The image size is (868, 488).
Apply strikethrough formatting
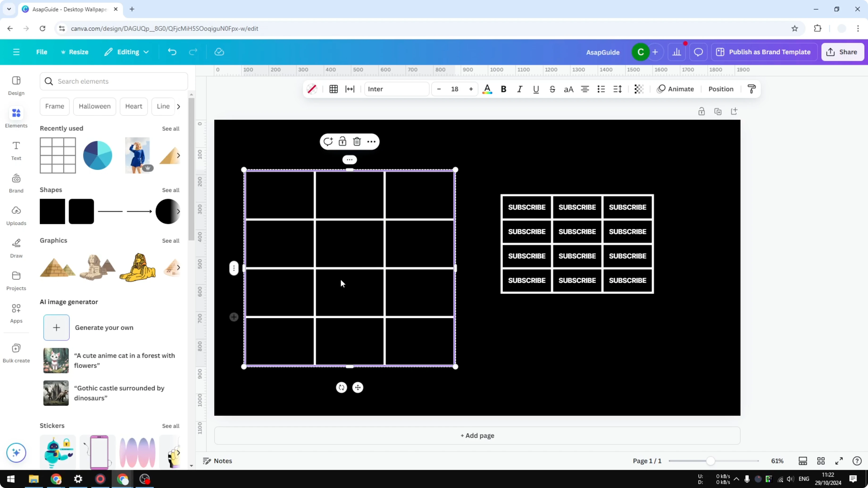pyautogui.click(x=552, y=89)
